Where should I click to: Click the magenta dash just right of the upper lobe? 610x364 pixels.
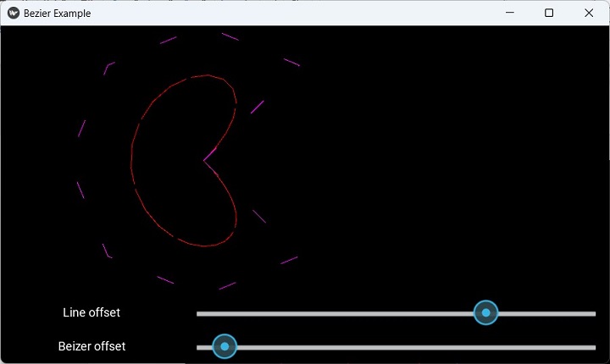(258, 107)
